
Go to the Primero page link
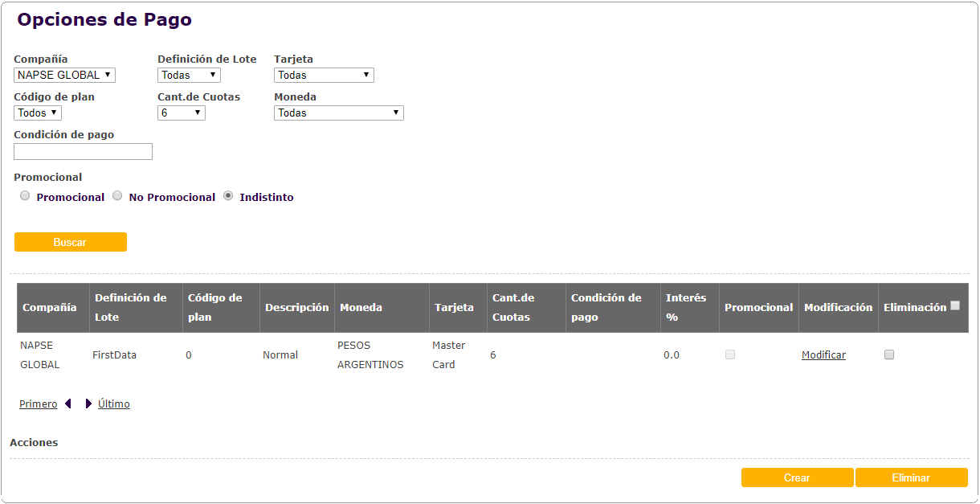[39, 404]
